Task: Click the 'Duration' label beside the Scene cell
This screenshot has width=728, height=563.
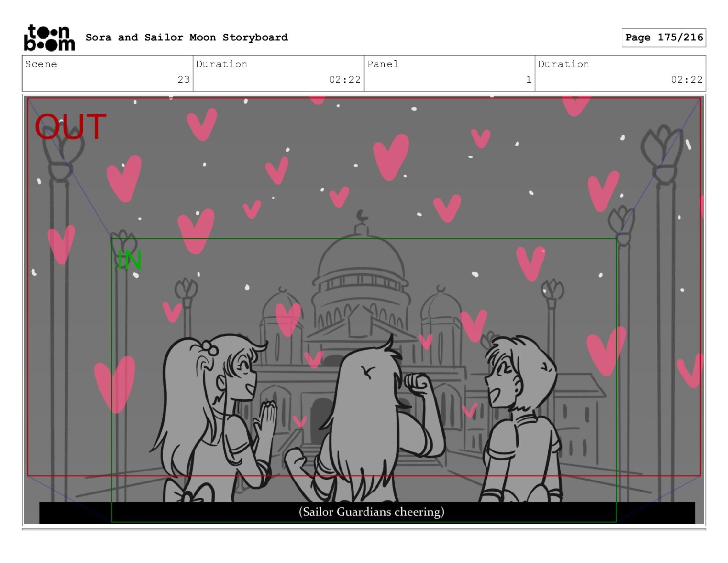Action: click(x=222, y=64)
